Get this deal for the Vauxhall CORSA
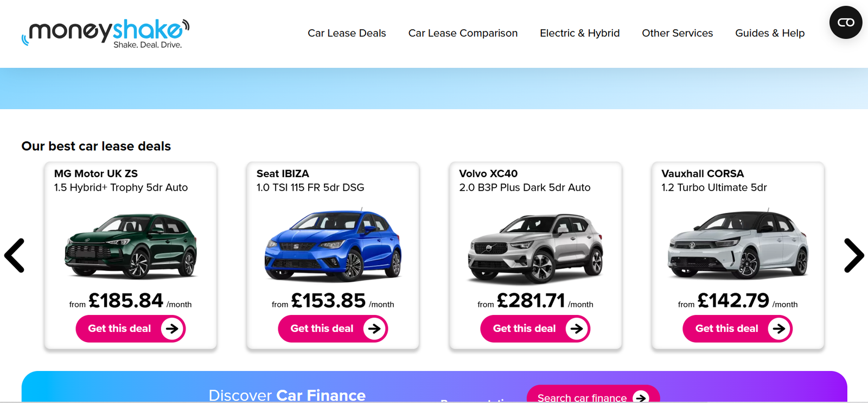Viewport: 868px width, 403px height. point(737,329)
